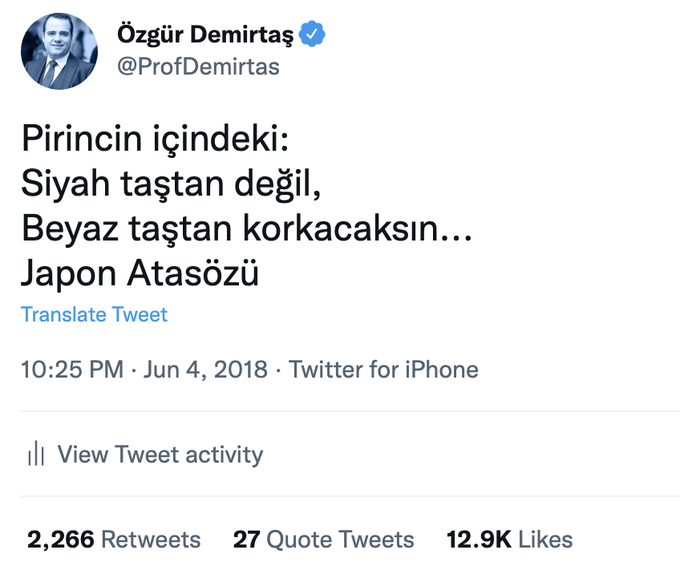
Task: Open the 10:25 PM timestamp
Action: coord(71,369)
